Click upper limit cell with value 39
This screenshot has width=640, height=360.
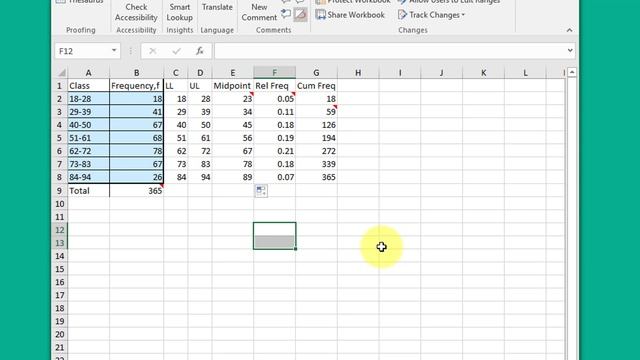(200, 112)
